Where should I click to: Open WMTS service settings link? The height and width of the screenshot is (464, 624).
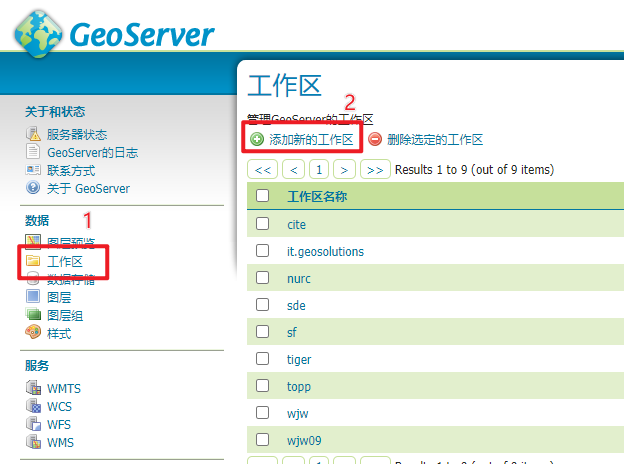[x=64, y=388]
